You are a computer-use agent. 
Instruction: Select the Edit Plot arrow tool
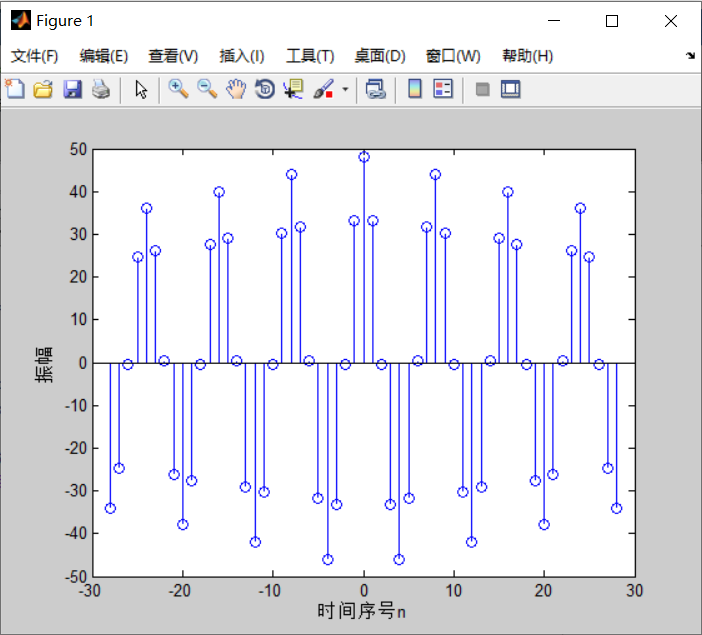pos(141,89)
